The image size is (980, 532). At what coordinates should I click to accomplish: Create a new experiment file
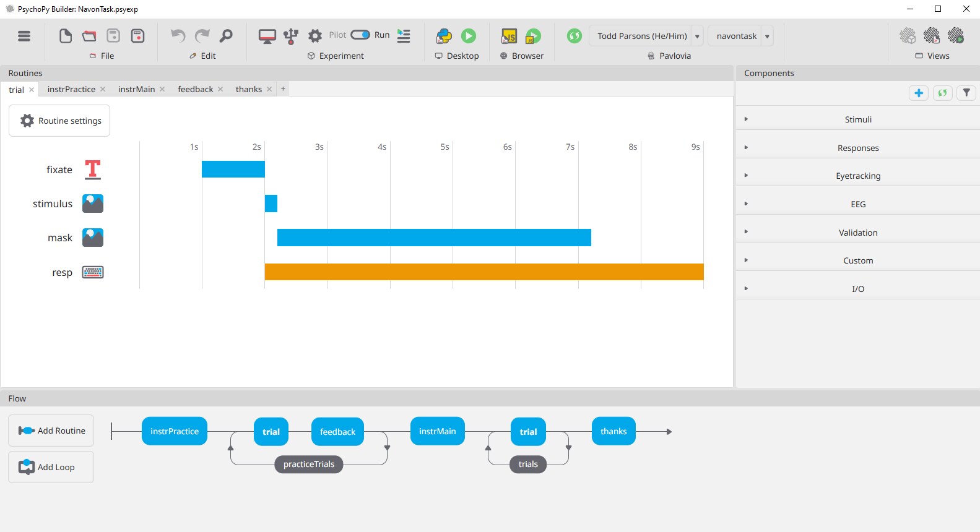pos(66,36)
